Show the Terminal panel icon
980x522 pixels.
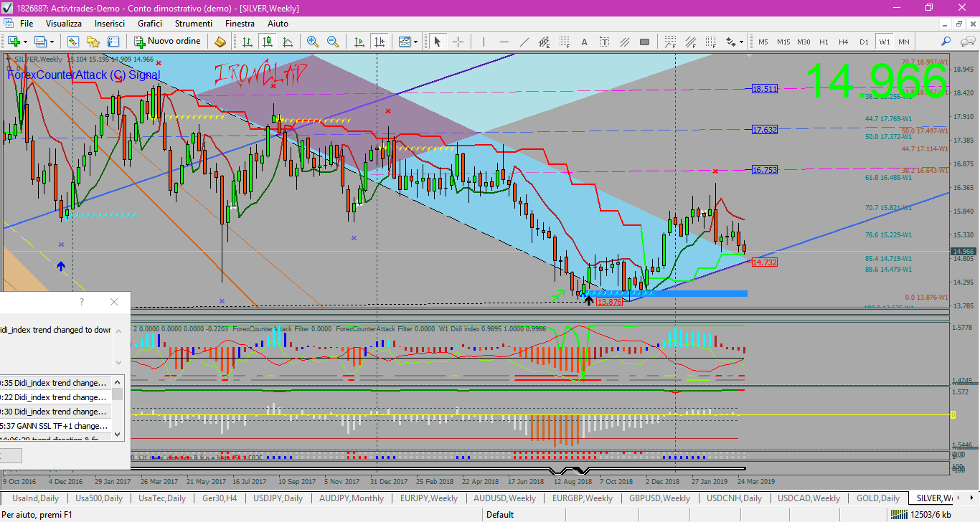click(x=113, y=42)
